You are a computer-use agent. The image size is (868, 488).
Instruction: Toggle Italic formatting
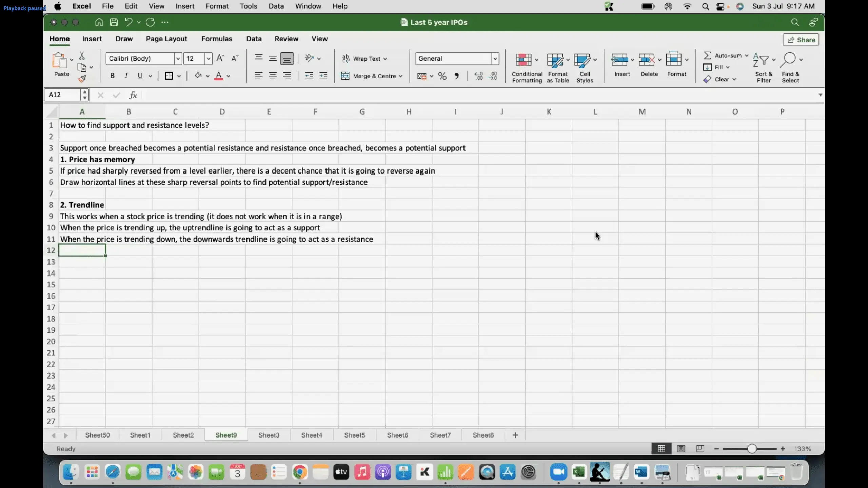pyautogui.click(x=126, y=76)
